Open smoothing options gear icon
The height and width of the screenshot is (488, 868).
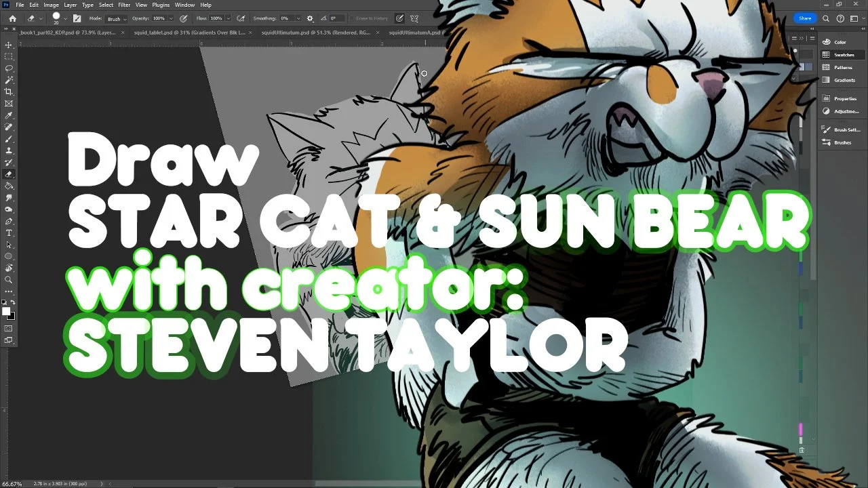[x=310, y=18]
